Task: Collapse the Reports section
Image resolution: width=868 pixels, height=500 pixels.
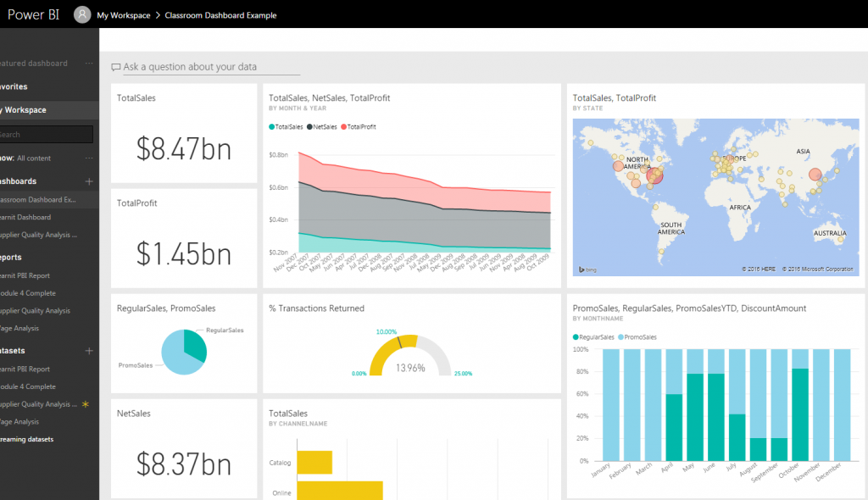Action: click(x=17, y=257)
